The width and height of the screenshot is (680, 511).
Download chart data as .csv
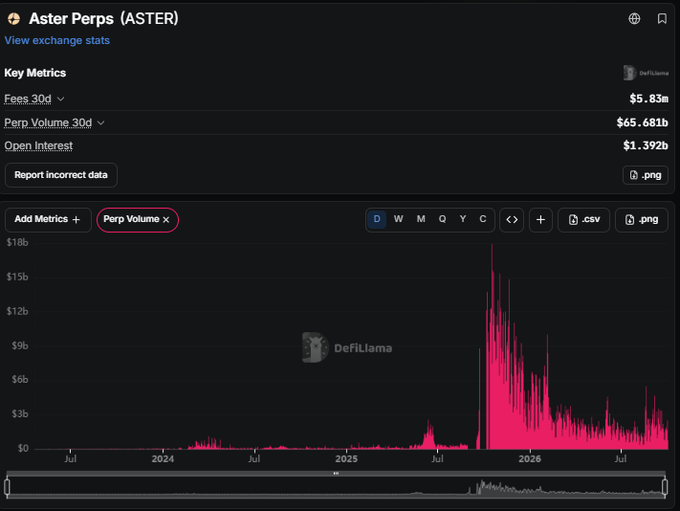pyautogui.click(x=584, y=219)
